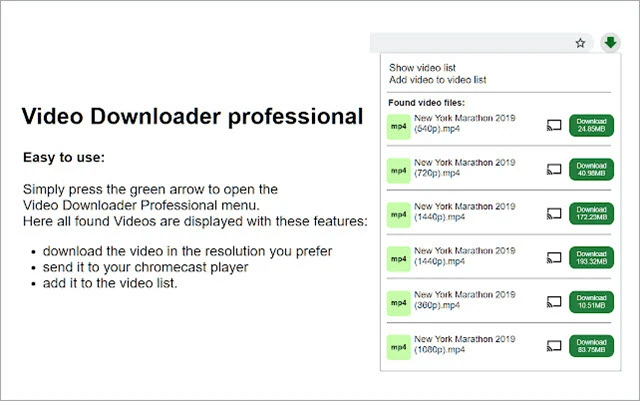Select Add video to video list
The height and width of the screenshot is (401, 640).
437,80
